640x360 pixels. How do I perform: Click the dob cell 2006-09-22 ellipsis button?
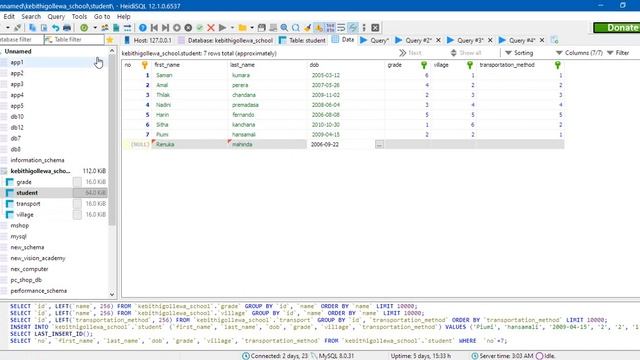pos(379,144)
